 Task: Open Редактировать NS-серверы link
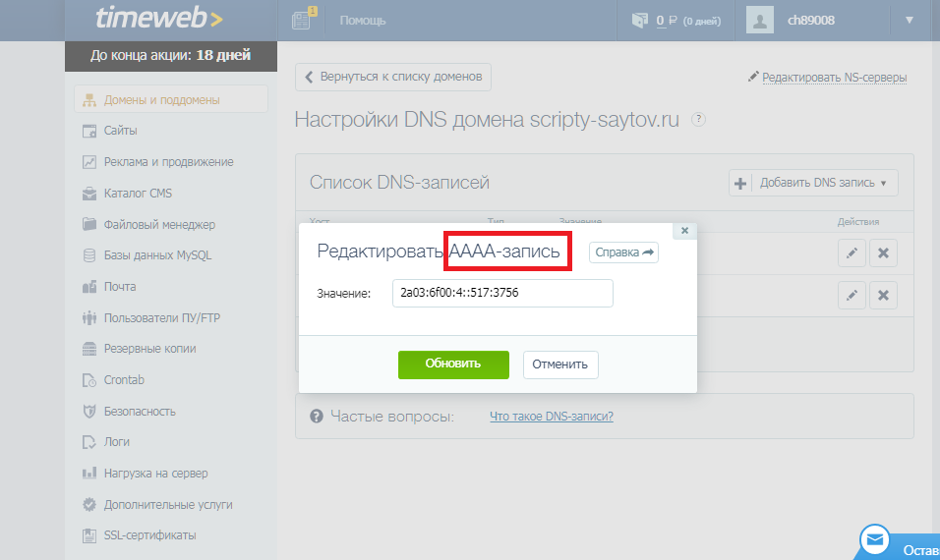point(834,78)
